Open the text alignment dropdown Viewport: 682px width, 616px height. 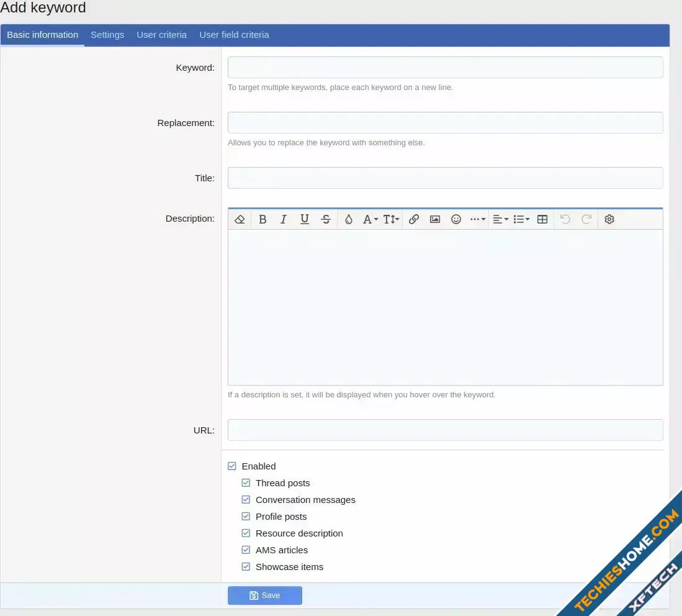coord(501,219)
